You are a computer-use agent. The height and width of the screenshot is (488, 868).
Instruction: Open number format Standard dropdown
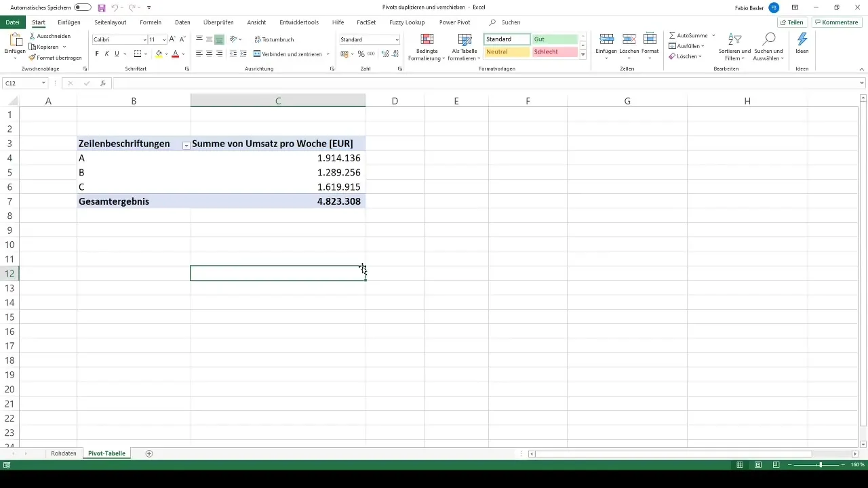point(397,39)
